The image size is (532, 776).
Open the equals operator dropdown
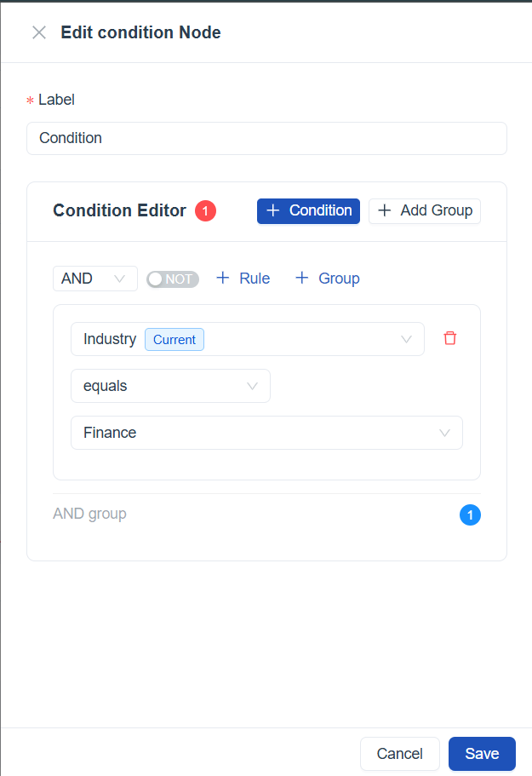(x=170, y=386)
